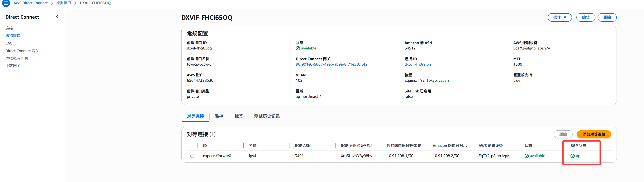Click the AWS account number 656447328530

click(x=200, y=80)
